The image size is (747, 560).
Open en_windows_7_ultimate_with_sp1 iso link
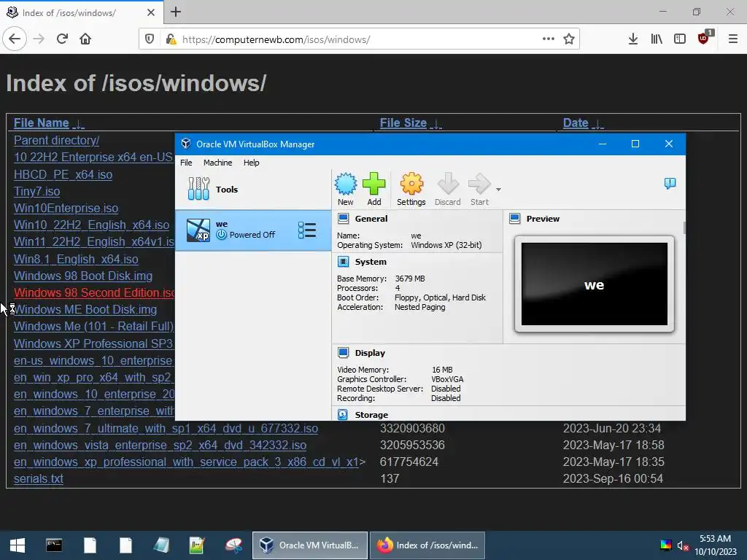[x=166, y=429]
